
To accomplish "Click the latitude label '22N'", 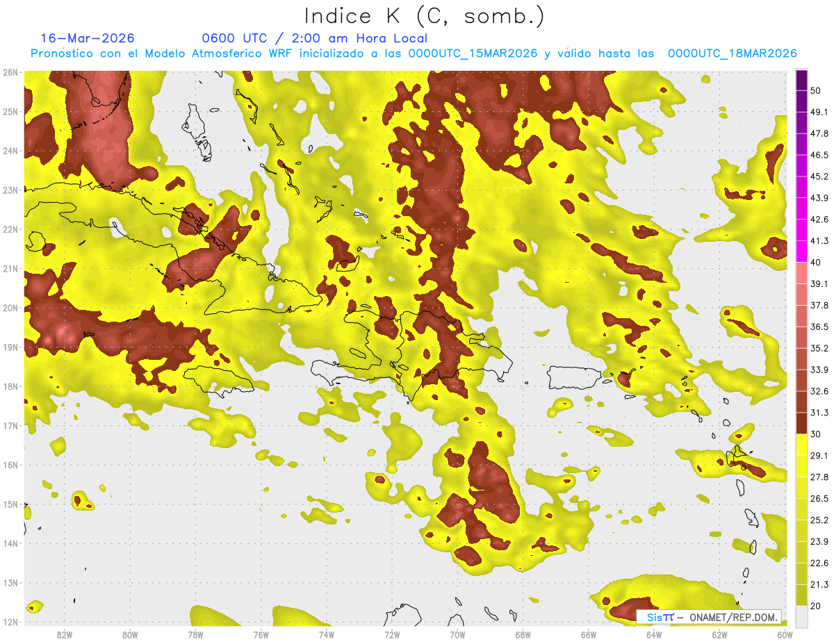I will (x=10, y=229).
